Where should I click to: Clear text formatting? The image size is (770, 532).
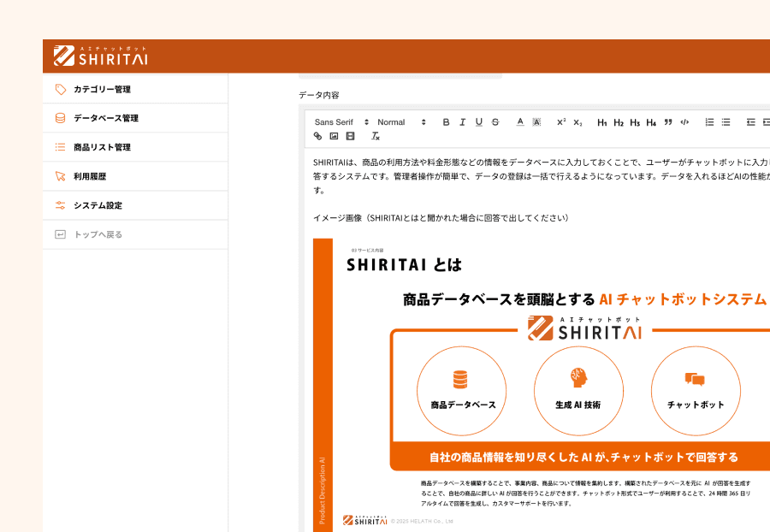[x=376, y=136]
